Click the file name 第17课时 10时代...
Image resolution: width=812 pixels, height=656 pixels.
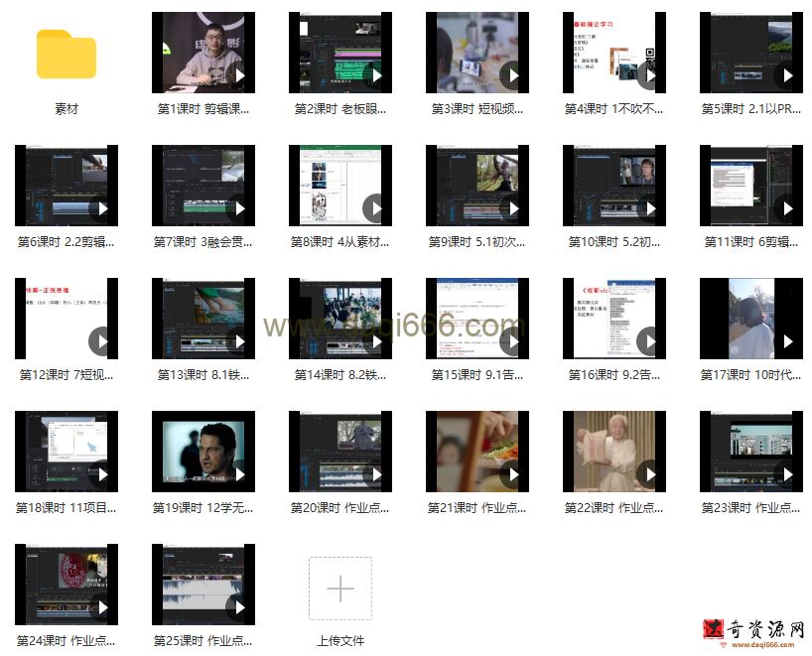pos(751,375)
